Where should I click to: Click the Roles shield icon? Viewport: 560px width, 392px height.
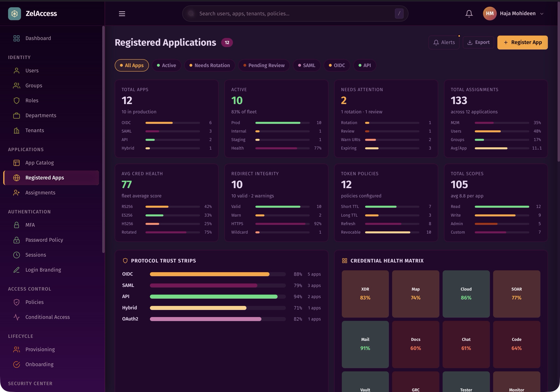[x=16, y=100]
